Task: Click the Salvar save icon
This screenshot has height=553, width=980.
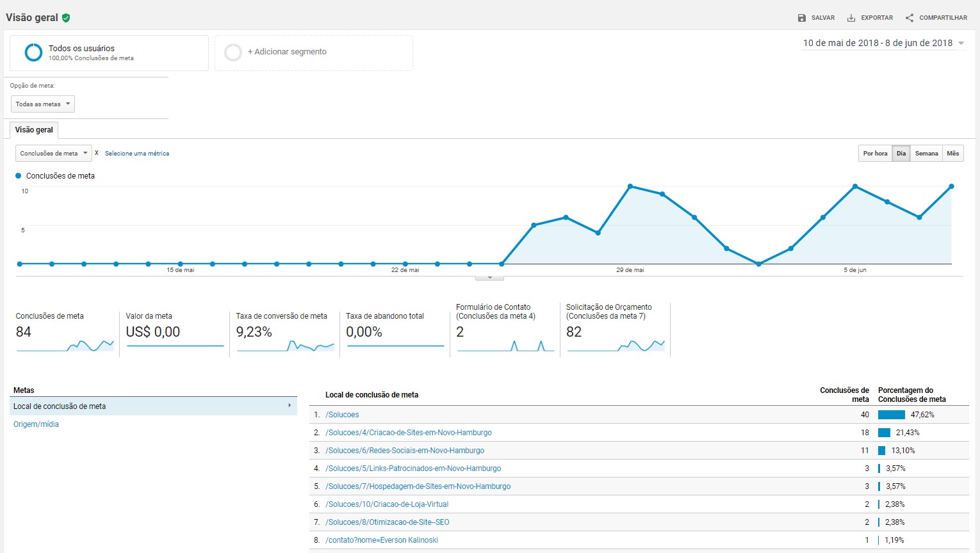Action: (x=801, y=18)
